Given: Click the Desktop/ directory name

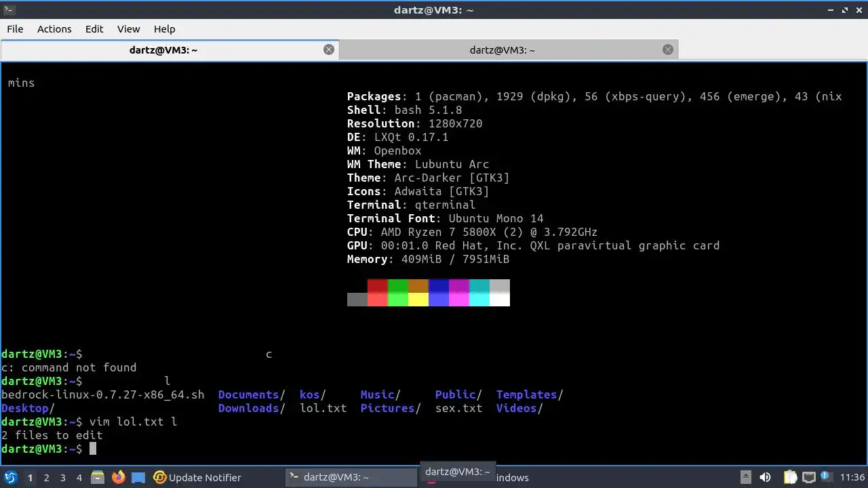Looking at the screenshot, I should (x=28, y=408).
